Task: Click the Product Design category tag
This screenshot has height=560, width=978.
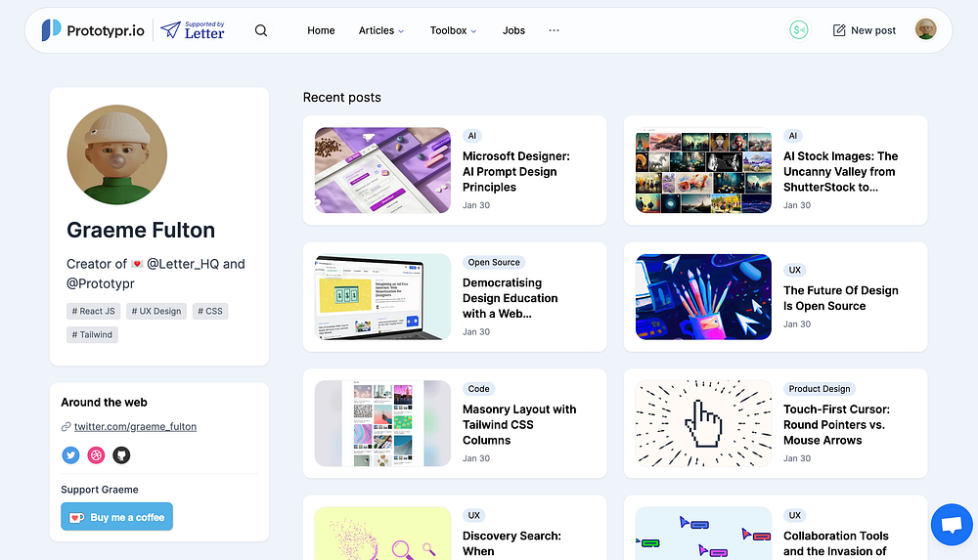Action: tap(819, 389)
